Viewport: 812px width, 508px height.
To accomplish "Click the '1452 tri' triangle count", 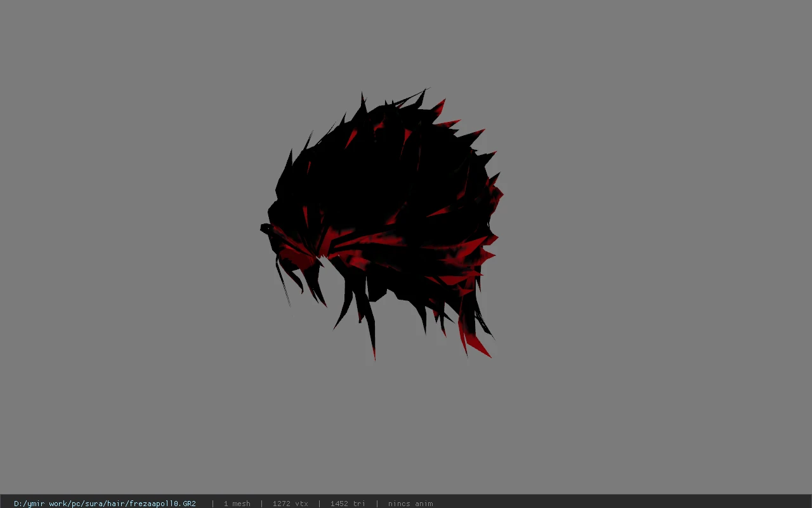I will click(348, 504).
